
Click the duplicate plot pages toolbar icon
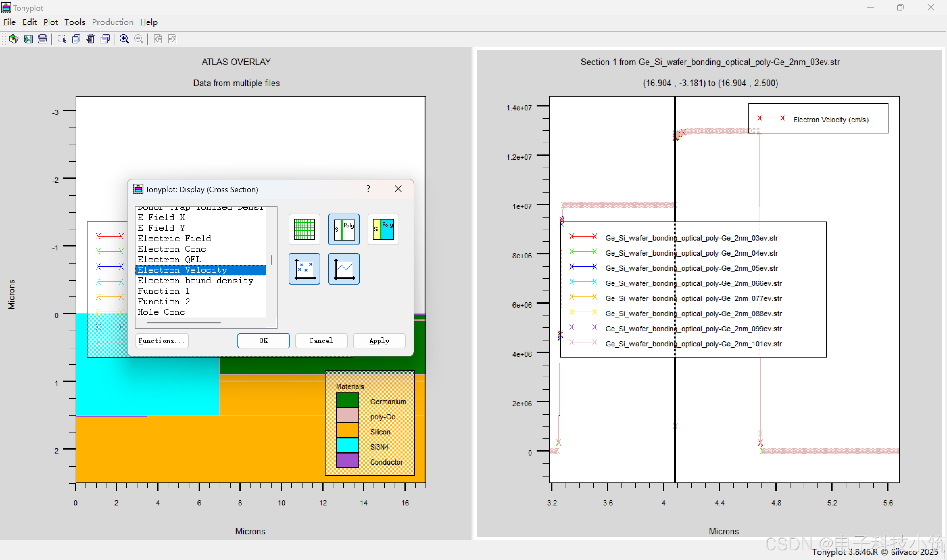76,39
